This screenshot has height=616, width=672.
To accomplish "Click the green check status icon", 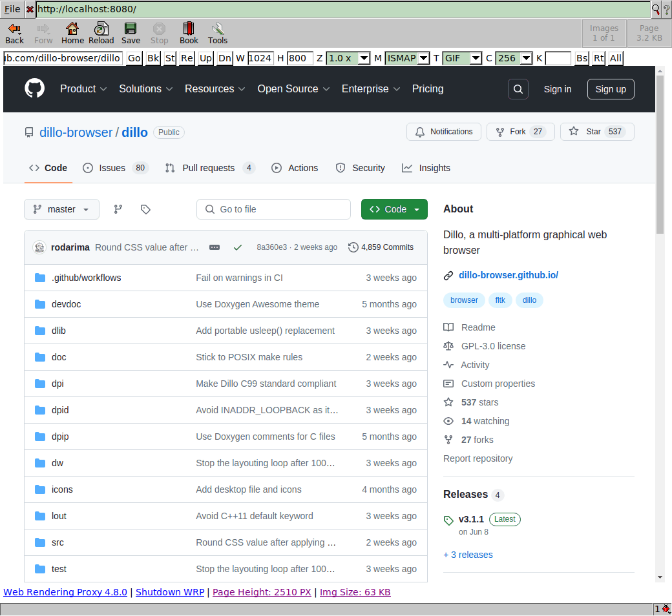I will pos(238,247).
